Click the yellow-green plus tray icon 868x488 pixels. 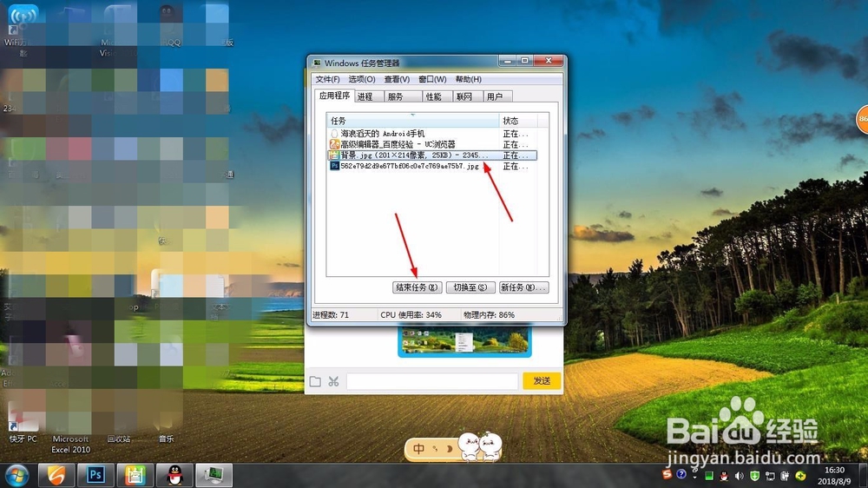800,476
